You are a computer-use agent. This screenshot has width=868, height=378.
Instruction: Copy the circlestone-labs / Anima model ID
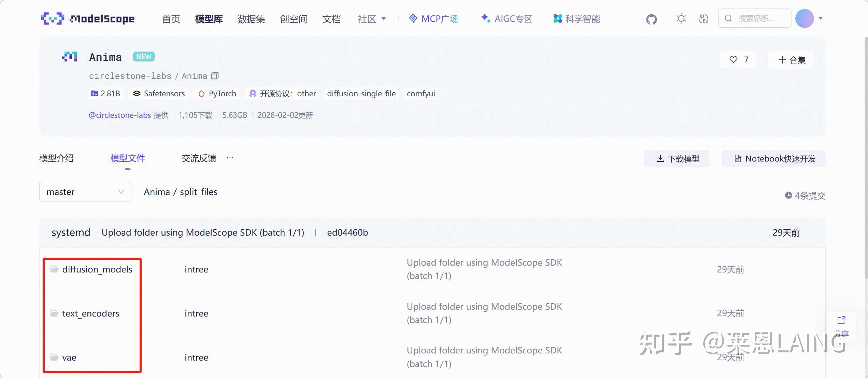215,75
